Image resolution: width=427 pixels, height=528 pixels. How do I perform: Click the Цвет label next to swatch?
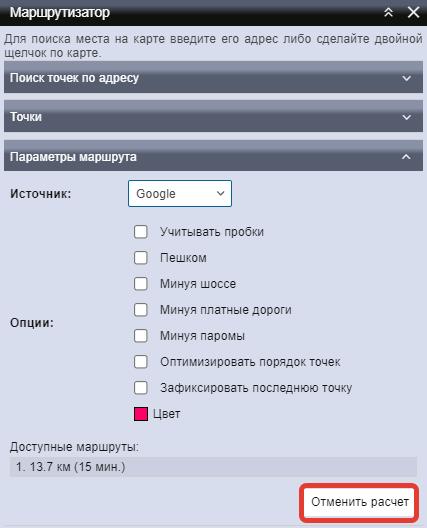pyautogui.click(x=167, y=414)
